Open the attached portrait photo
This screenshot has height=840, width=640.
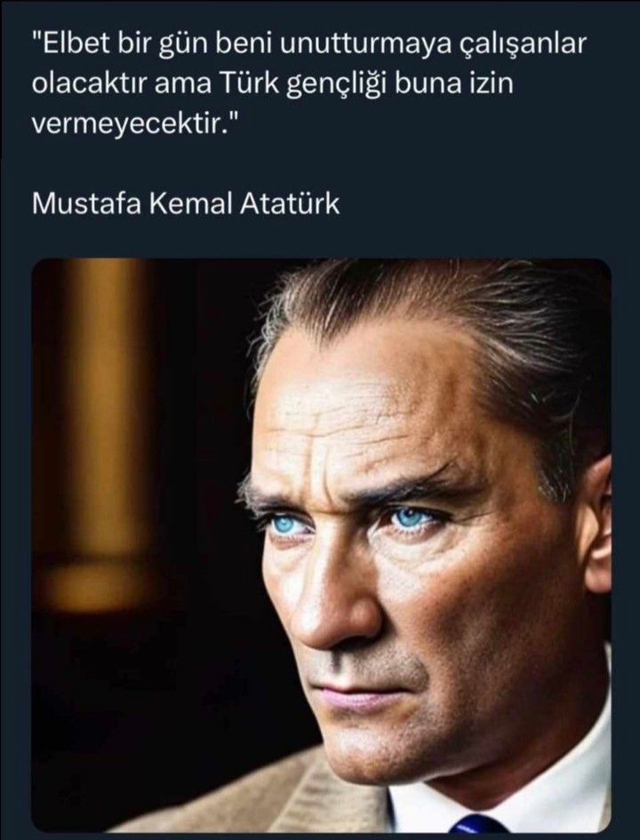322,546
